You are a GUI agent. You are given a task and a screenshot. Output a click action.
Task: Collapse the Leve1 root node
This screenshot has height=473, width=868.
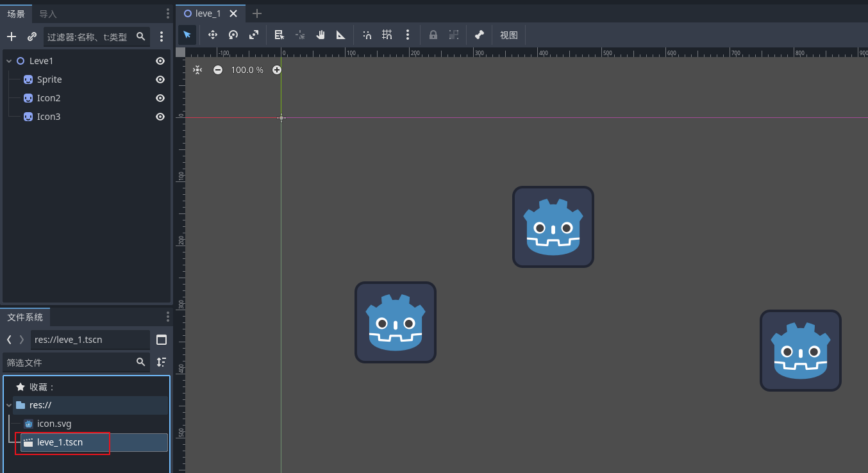coord(9,61)
